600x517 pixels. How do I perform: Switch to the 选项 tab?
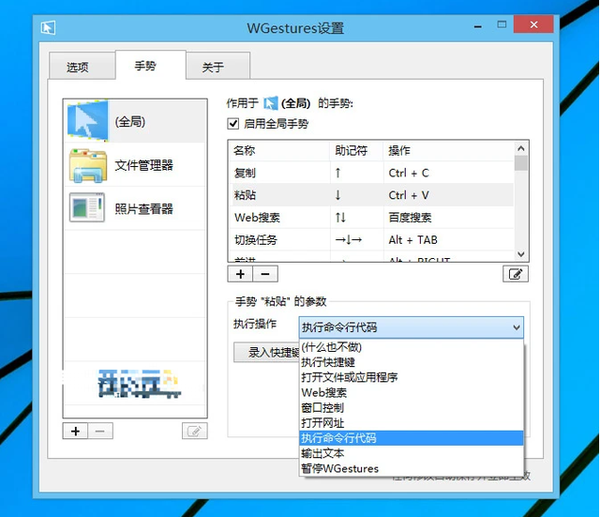point(82,67)
